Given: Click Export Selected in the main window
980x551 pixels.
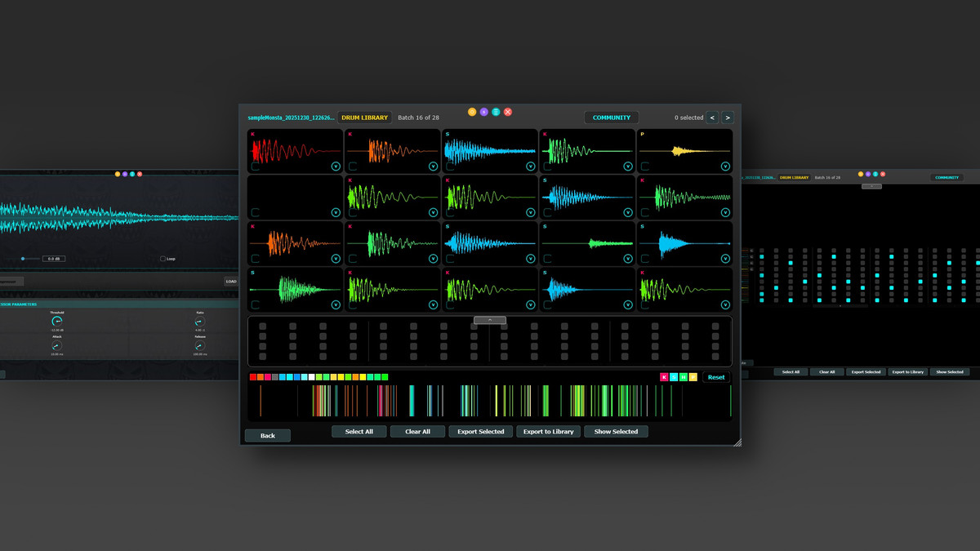Looking at the screenshot, I should 480,432.
